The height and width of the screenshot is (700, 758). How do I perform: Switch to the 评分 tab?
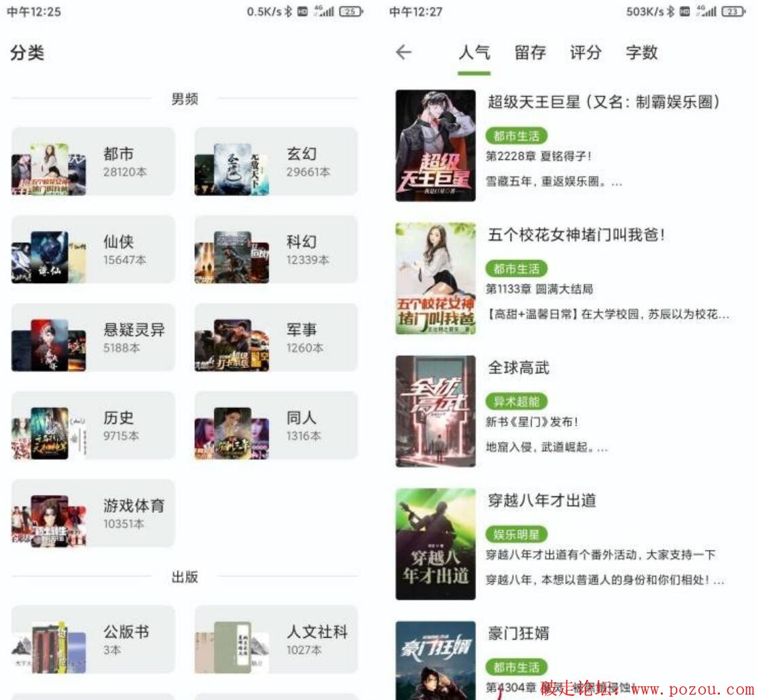pos(585,52)
